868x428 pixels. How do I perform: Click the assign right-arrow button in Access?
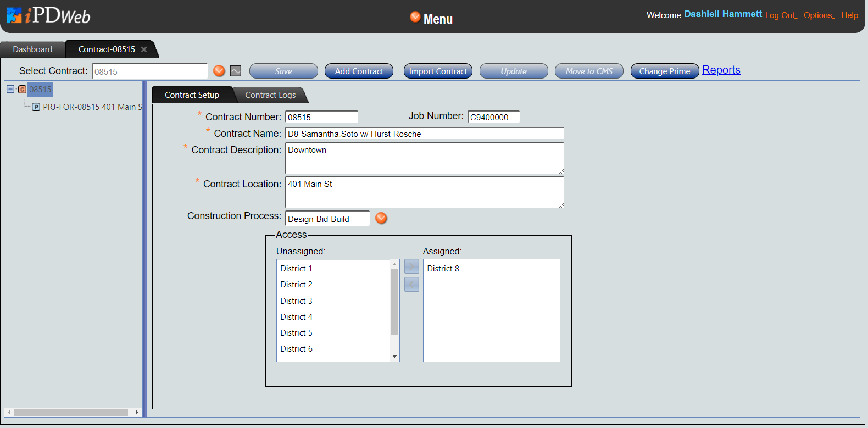411,266
